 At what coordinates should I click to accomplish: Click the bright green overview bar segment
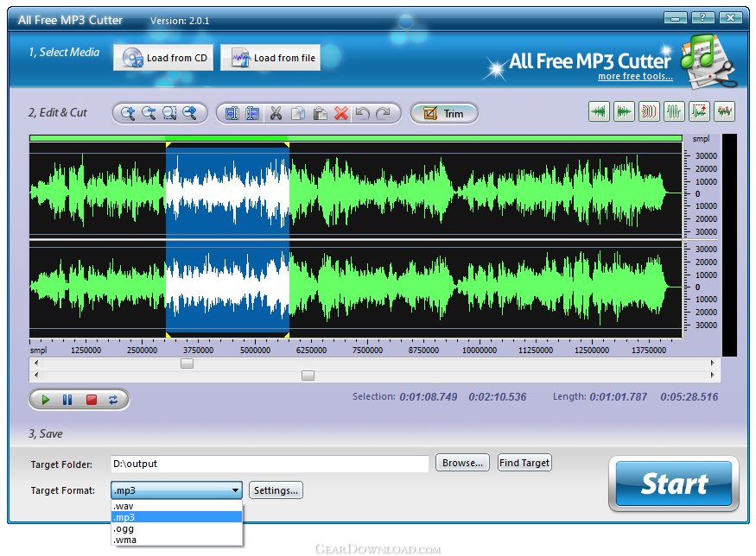[226, 138]
